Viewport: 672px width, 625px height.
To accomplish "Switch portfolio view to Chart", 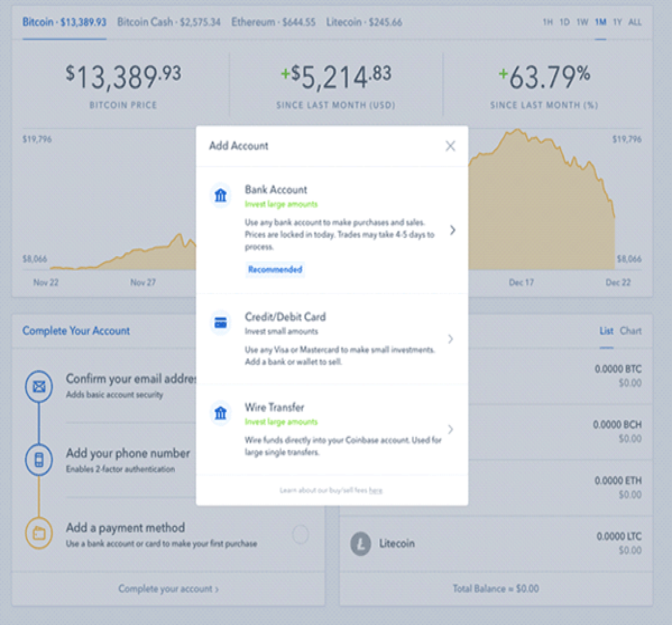I will (630, 331).
